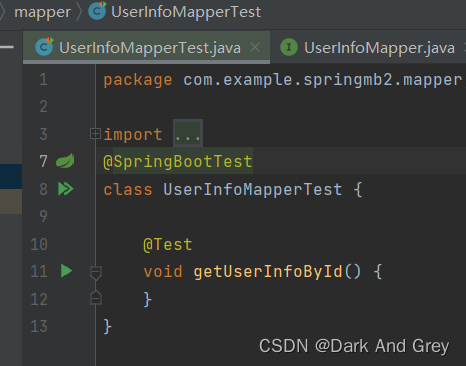Click the @Test annotation
Screen dimensions: 466x366
point(168,245)
